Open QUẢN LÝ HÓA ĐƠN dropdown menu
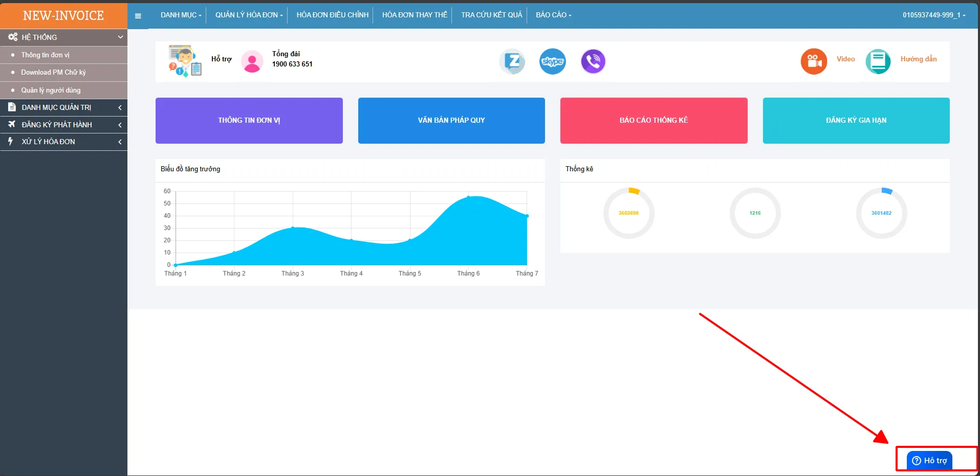The image size is (980, 476). tap(249, 15)
